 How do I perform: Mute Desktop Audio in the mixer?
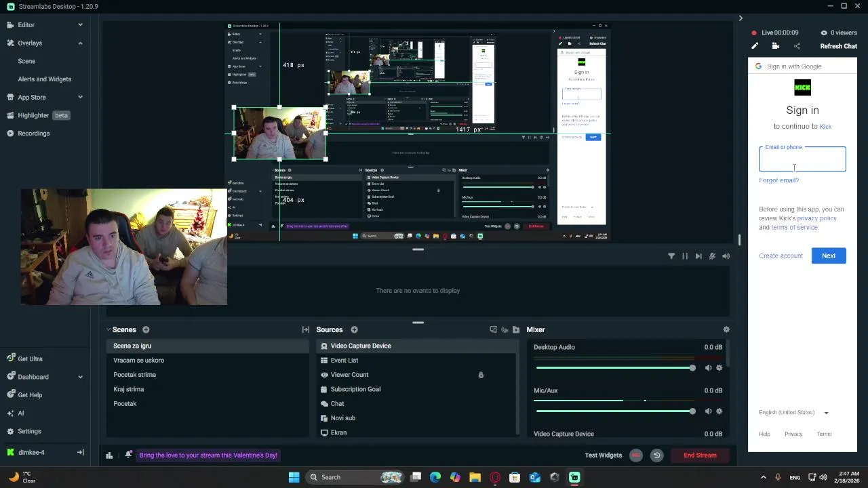click(x=708, y=368)
